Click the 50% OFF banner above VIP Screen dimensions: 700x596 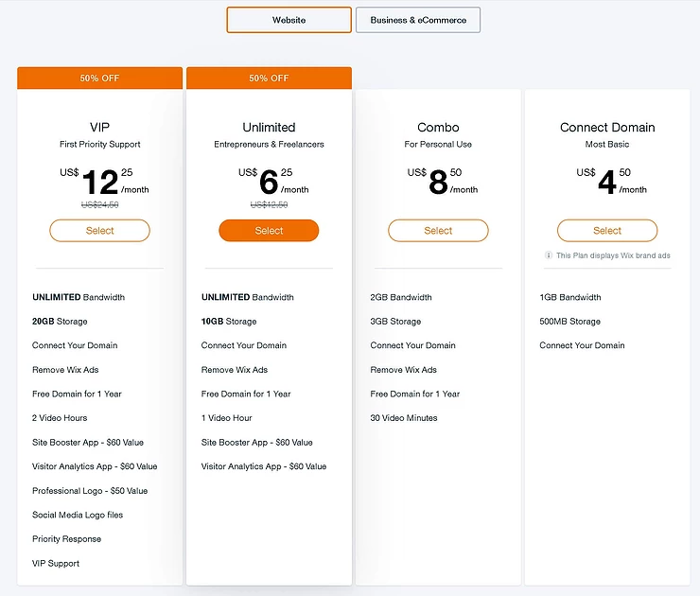click(99, 79)
